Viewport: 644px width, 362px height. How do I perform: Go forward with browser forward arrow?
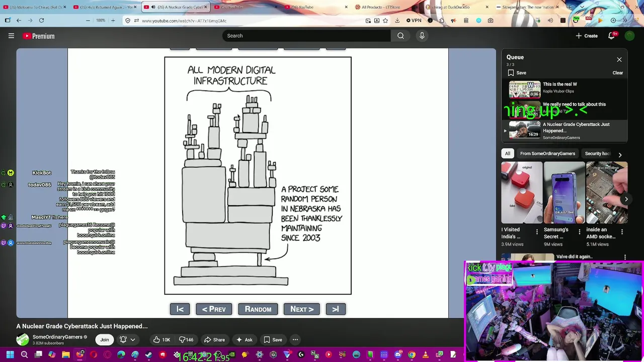coord(30,21)
